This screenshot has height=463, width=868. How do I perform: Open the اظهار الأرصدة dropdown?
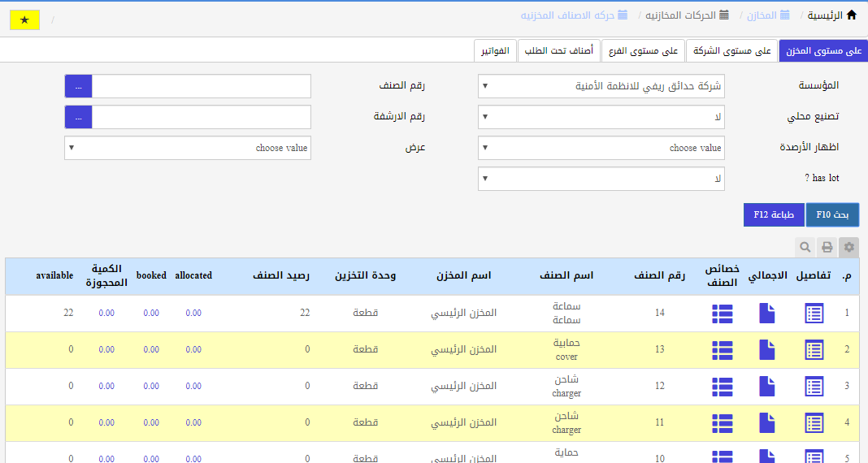coord(601,148)
